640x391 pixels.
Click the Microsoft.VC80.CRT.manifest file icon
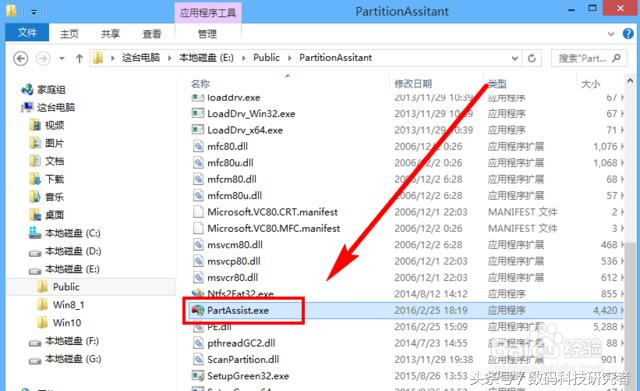[x=198, y=212]
